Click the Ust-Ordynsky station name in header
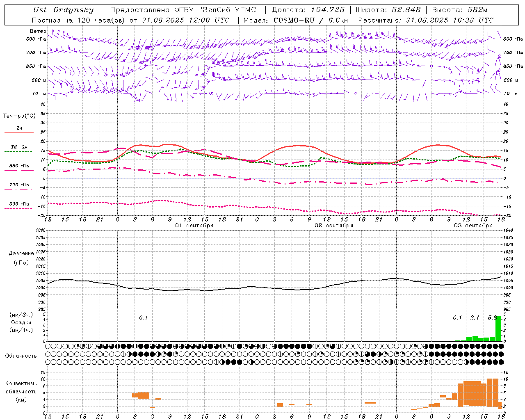Screen dimensions: 525x420 pyautogui.click(x=64, y=10)
